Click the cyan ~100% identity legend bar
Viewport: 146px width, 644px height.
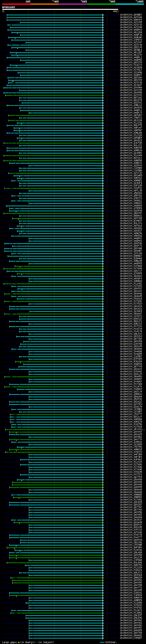(130, 4)
